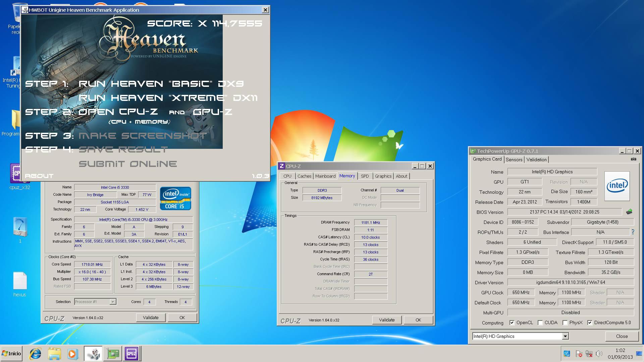644x362 pixels.
Task: Click the Driver Version field in GPU-Z
Action: 571,282
